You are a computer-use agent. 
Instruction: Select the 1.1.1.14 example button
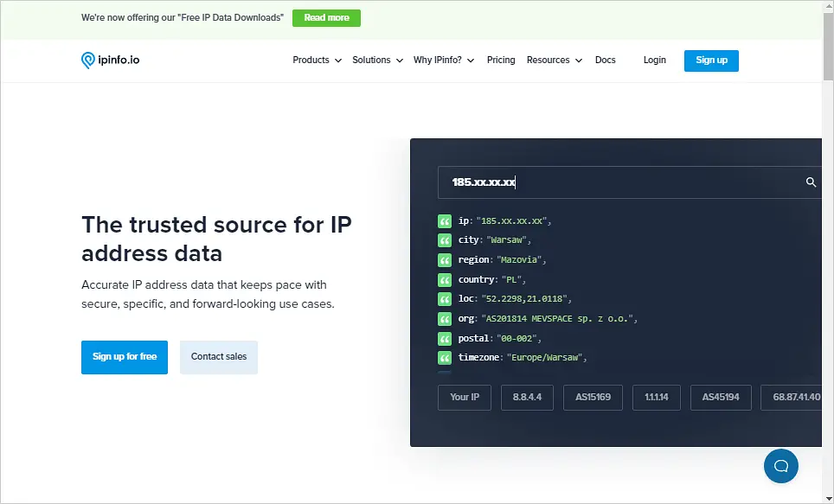pyautogui.click(x=657, y=398)
